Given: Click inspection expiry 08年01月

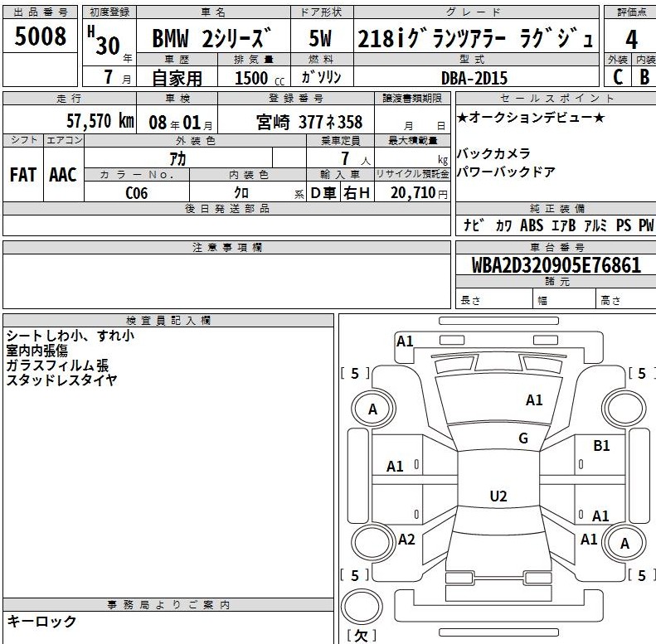Looking at the screenshot, I should click(180, 123).
